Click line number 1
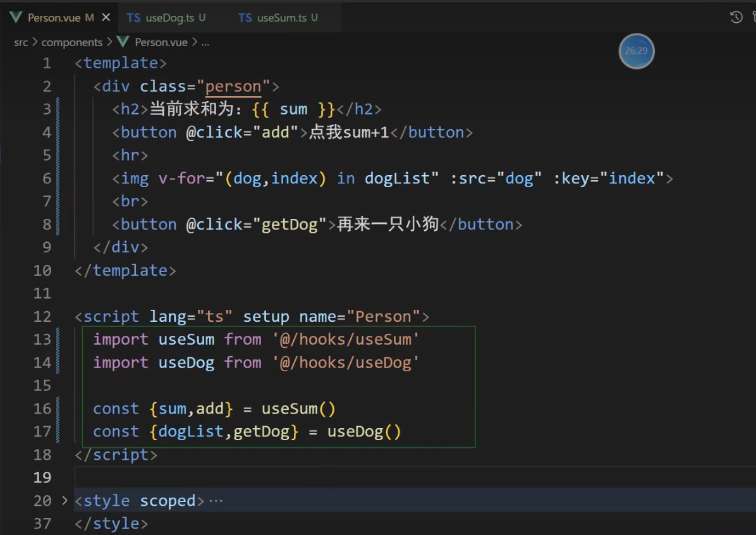The height and width of the screenshot is (535, 756). [47, 63]
